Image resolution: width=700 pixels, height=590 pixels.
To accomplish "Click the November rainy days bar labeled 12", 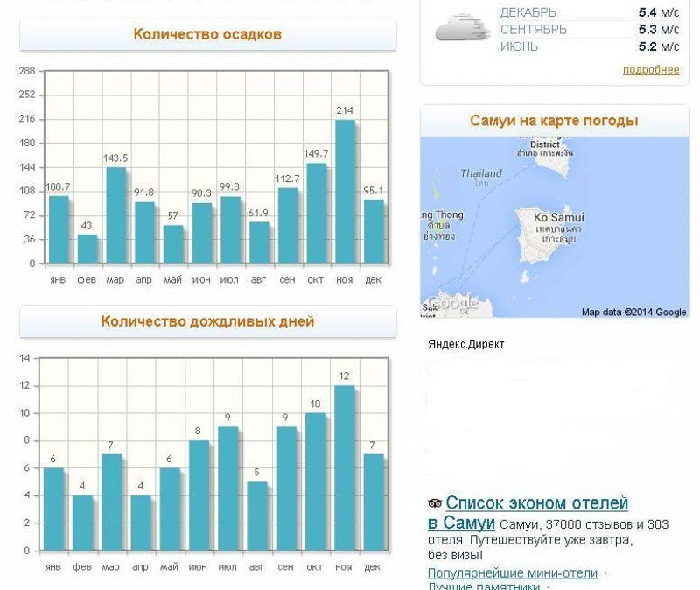I will [345, 468].
